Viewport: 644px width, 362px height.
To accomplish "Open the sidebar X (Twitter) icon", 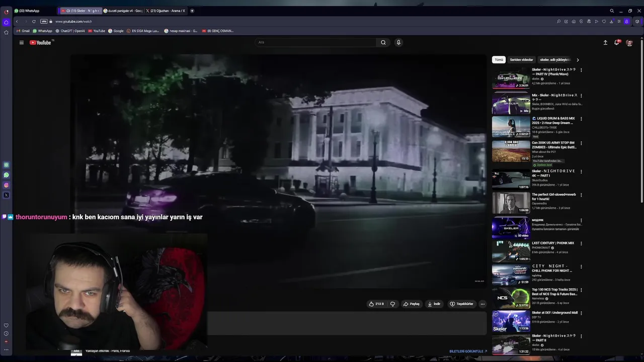I will [x=6, y=195].
